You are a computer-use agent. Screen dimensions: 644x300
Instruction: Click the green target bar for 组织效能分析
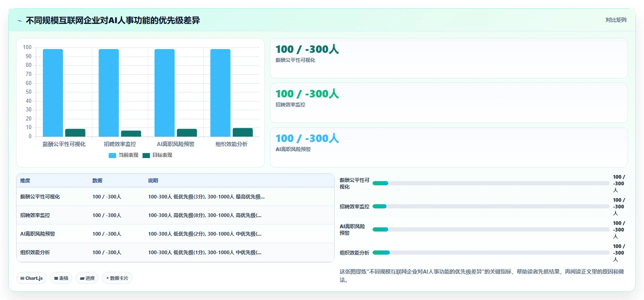[243, 132]
